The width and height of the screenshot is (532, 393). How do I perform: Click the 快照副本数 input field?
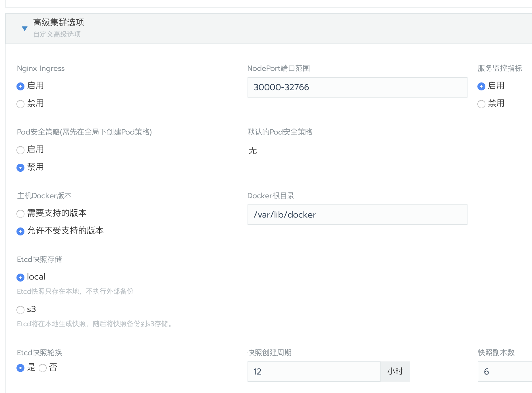tap(505, 372)
